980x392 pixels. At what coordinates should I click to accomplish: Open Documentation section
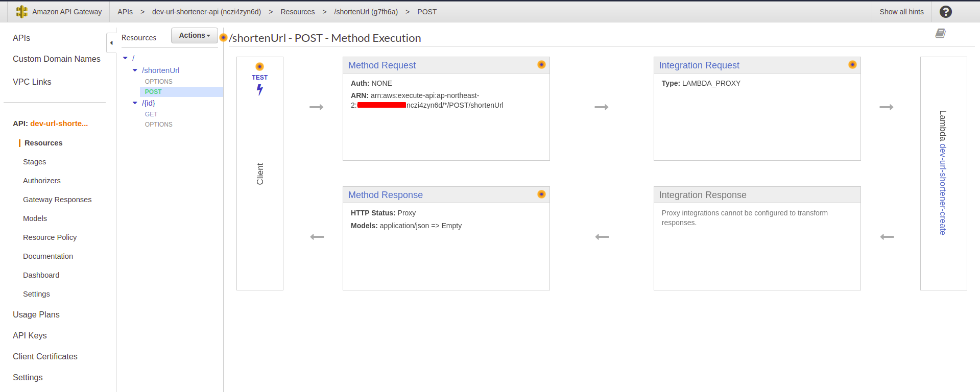[x=48, y=256]
